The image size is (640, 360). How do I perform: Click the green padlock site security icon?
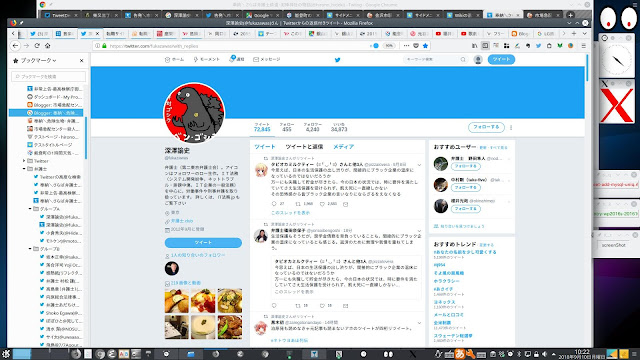click(104, 46)
